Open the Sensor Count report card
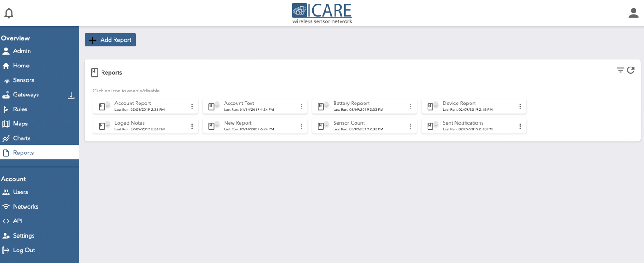The image size is (644, 263). (x=364, y=126)
